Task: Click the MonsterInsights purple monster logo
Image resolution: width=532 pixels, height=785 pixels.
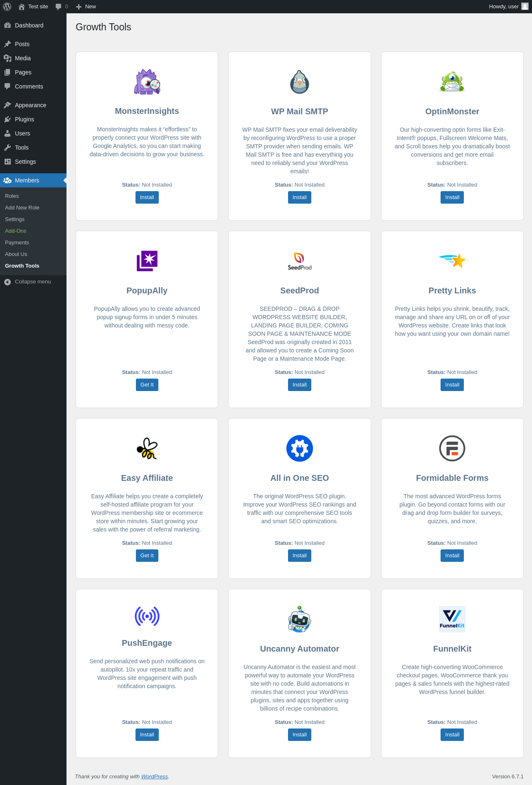Action: coord(147,82)
